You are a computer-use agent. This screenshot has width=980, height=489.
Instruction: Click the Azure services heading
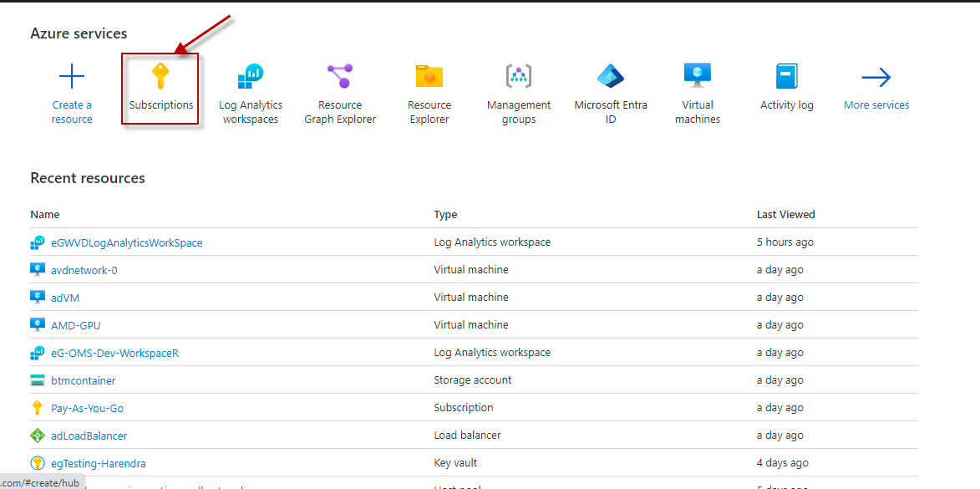point(79,33)
